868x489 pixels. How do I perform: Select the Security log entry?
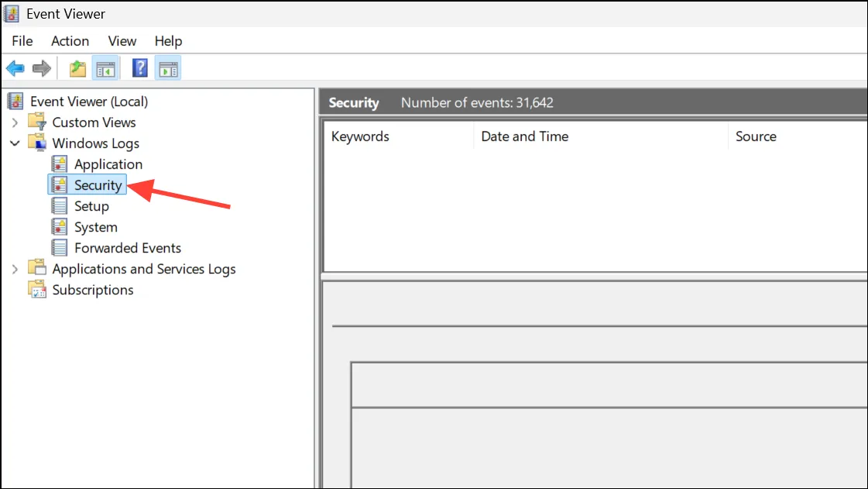point(98,185)
